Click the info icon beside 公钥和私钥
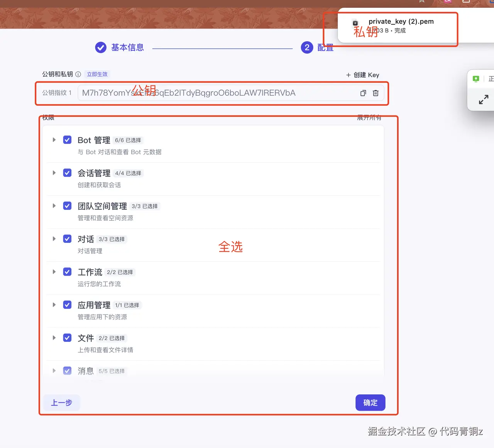The width and height of the screenshot is (494, 448). tap(78, 74)
